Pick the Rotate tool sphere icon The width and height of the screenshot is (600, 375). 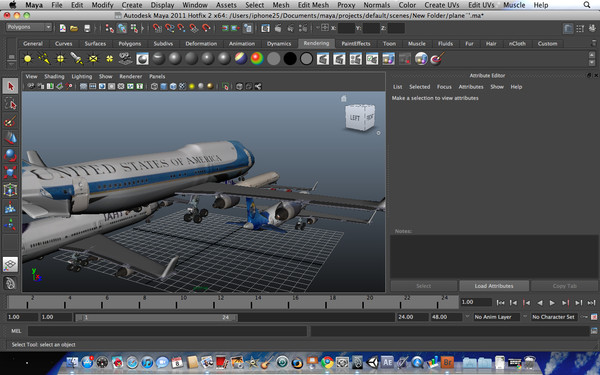coord(10,155)
